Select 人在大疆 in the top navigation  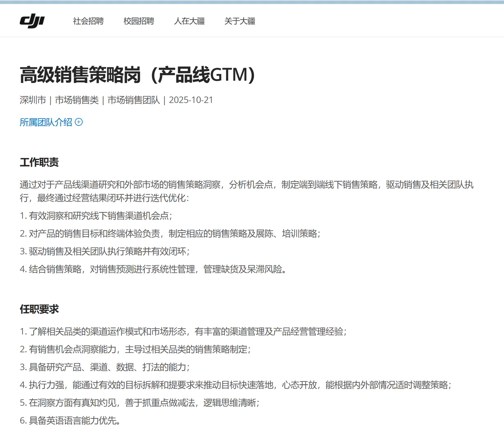189,21
